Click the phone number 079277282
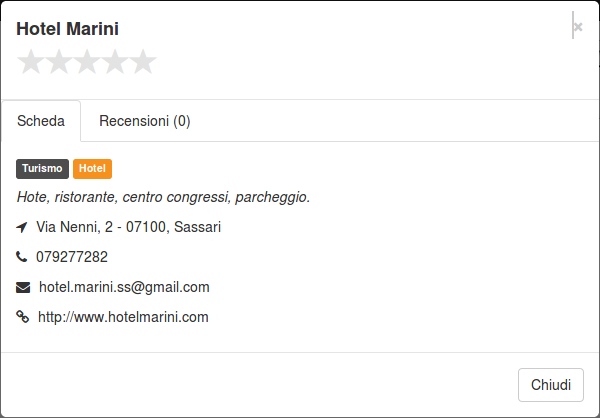Viewport: 600px width, 418px height. 72,257
